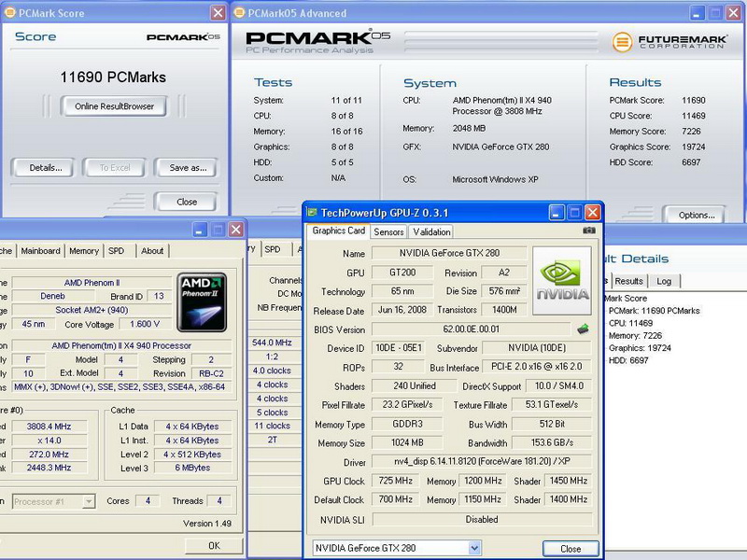Click the PCMark Score title bar icon

(9, 12)
